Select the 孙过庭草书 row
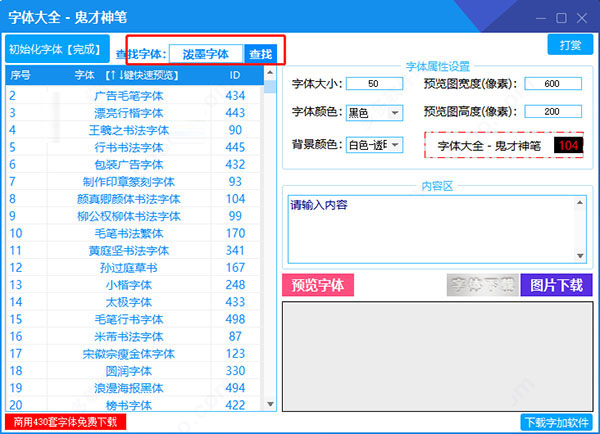Screen dimensions: 600x434 134,268
